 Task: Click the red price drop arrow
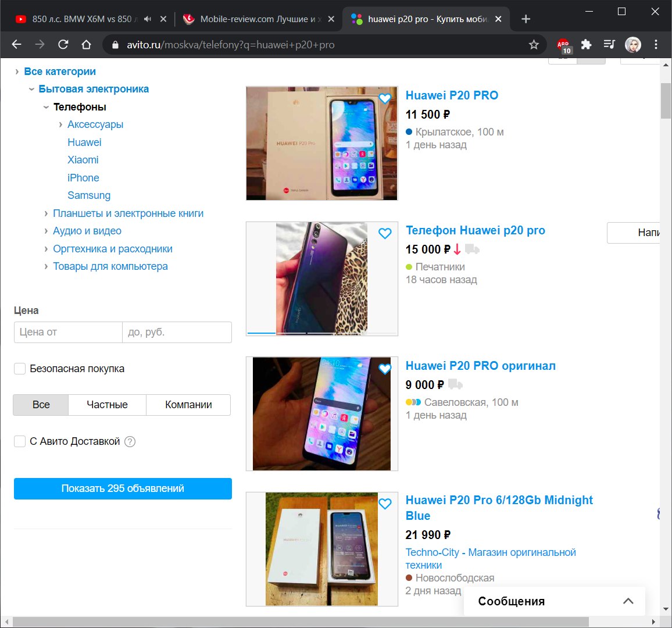pyautogui.click(x=457, y=249)
